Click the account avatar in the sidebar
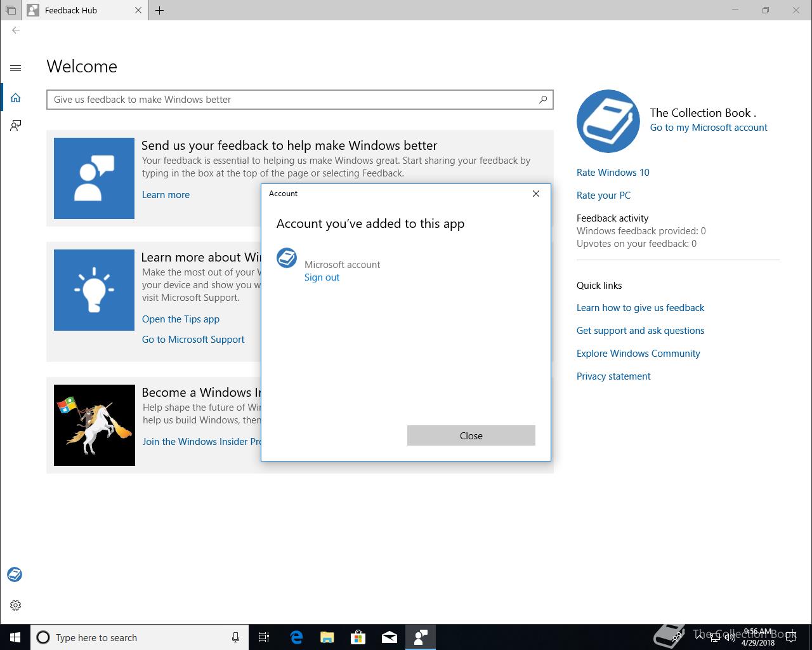The height and width of the screenshot is (650, 812). [x=15, y=574]
